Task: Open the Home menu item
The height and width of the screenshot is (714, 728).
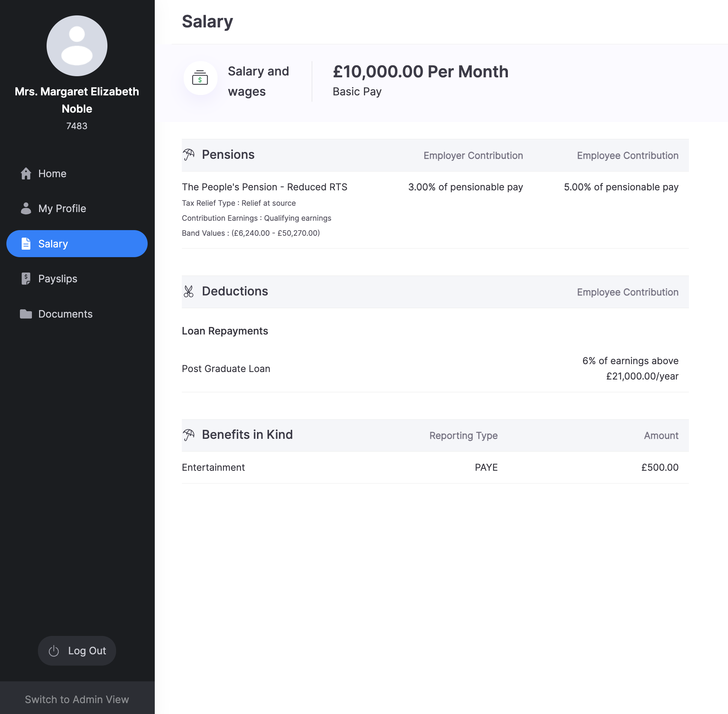Action: click(x=77, y=173)
